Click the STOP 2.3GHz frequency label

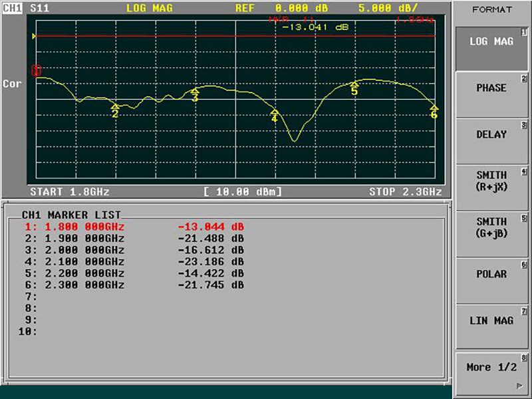405,192
